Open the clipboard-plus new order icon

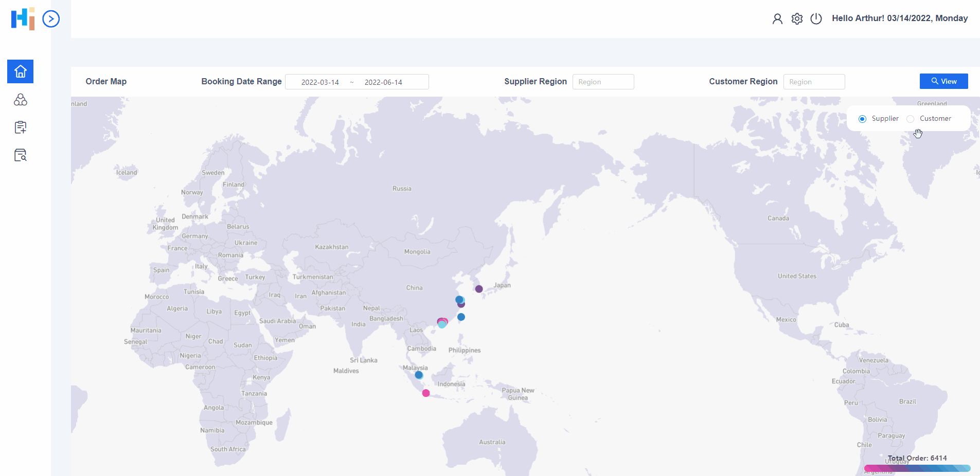click(x=20, y=127)
